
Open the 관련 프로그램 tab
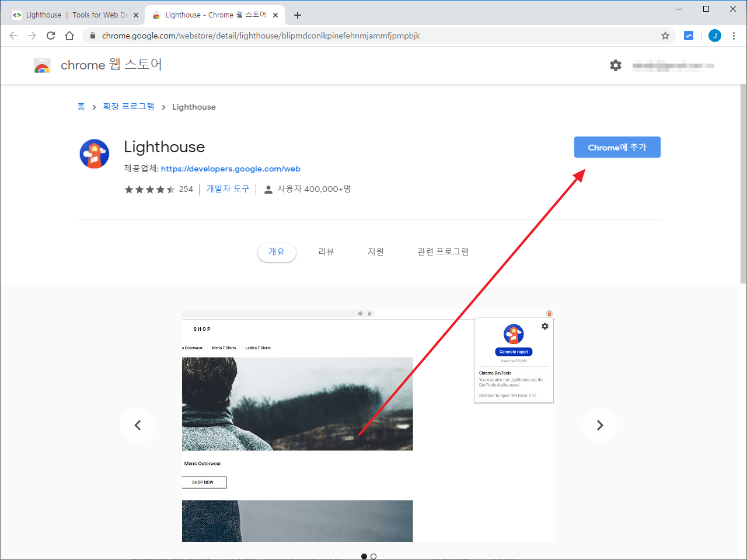pos(443,252)
